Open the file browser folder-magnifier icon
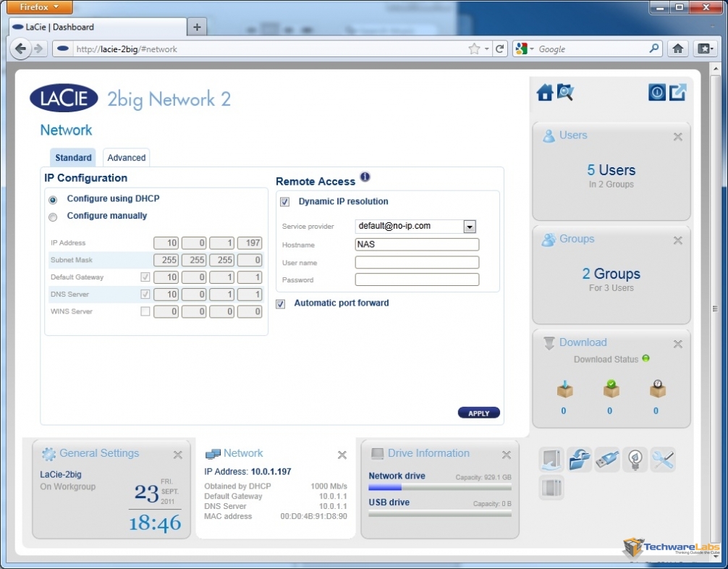728x569 pixels. click(x=565, y=92)
